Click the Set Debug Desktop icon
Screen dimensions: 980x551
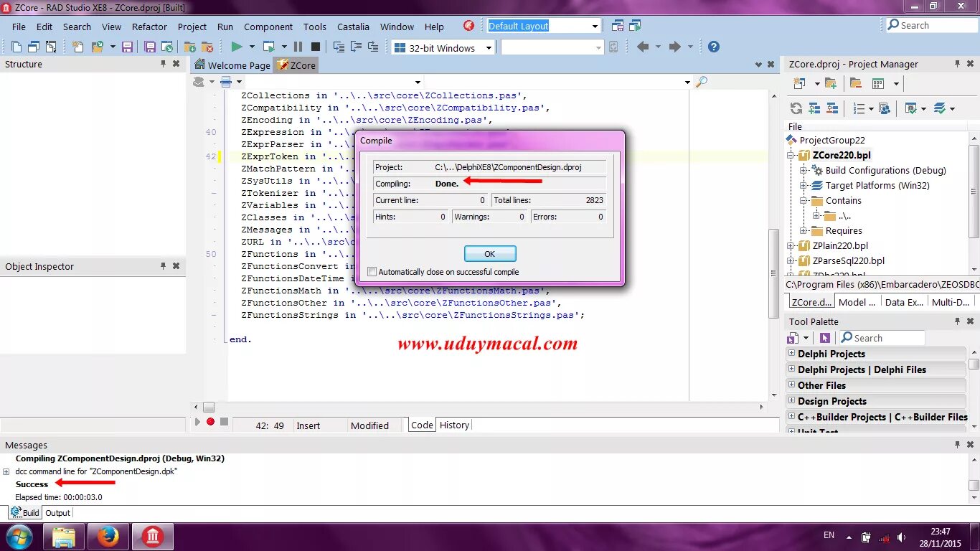[x=635, y=26]
